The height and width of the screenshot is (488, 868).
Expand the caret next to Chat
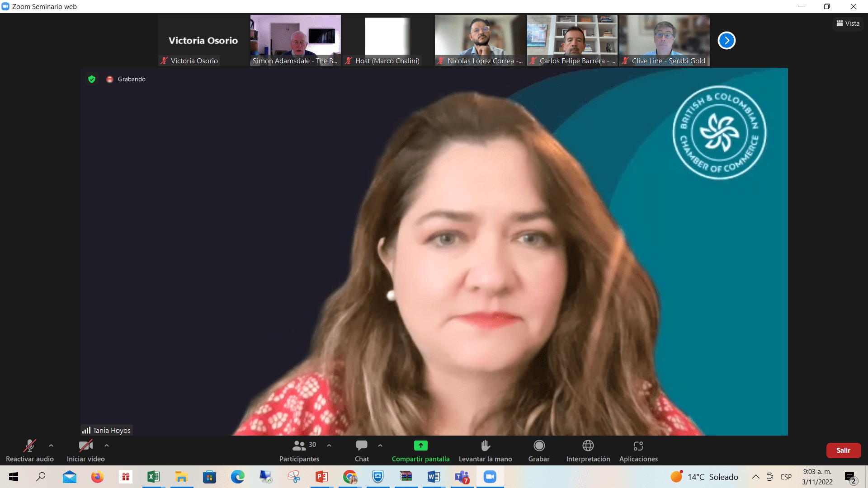click(x=380, y=446)
